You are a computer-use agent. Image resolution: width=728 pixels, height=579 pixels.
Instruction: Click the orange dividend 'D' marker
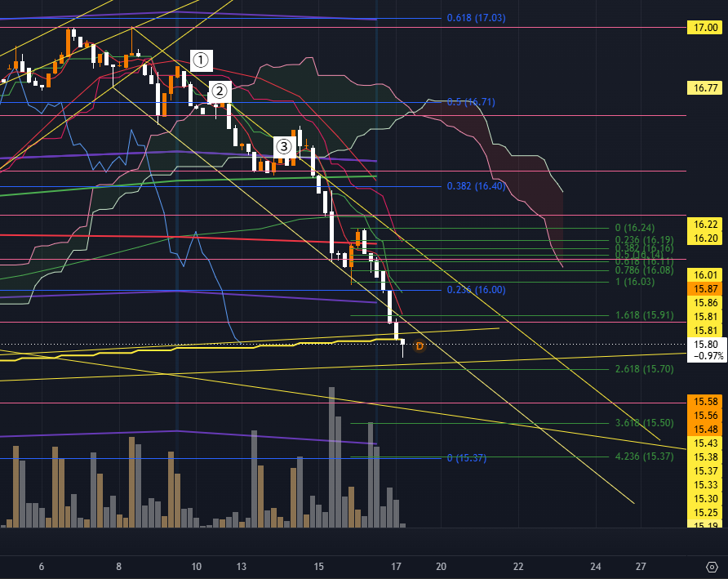[x=419, y=346]
